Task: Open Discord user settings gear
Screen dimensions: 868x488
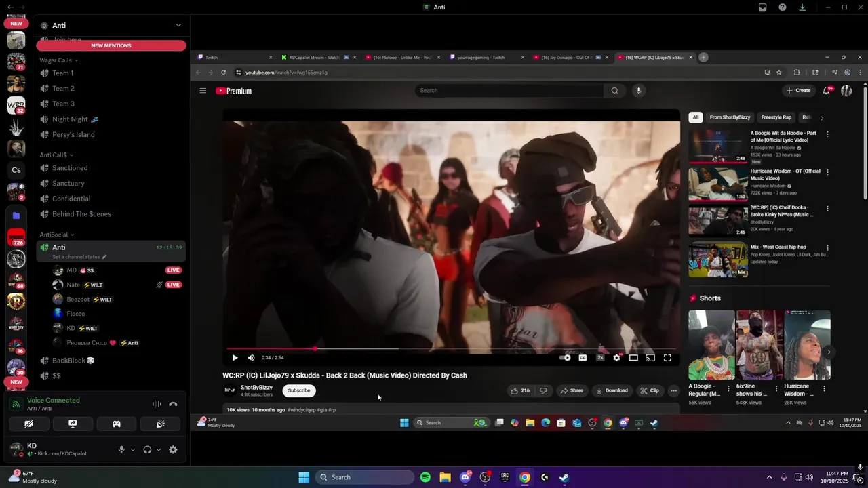Action: point(173,449)
